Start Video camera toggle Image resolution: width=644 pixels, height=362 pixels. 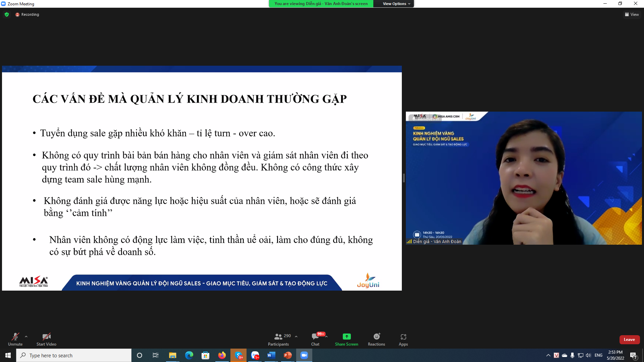tap(46, 337)
